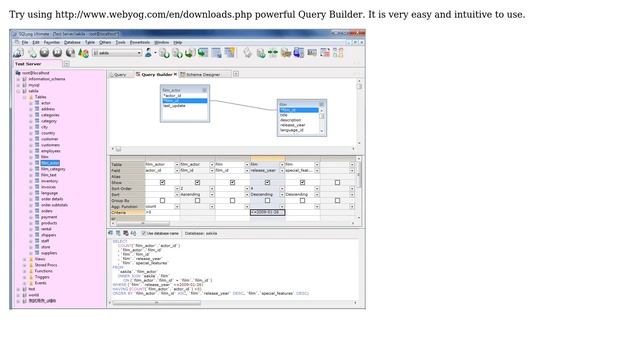Screen dimensions: 640x360
Task: Click plus button next to Test Server tab
Action: pyautogui.click(x=66, y=64)
